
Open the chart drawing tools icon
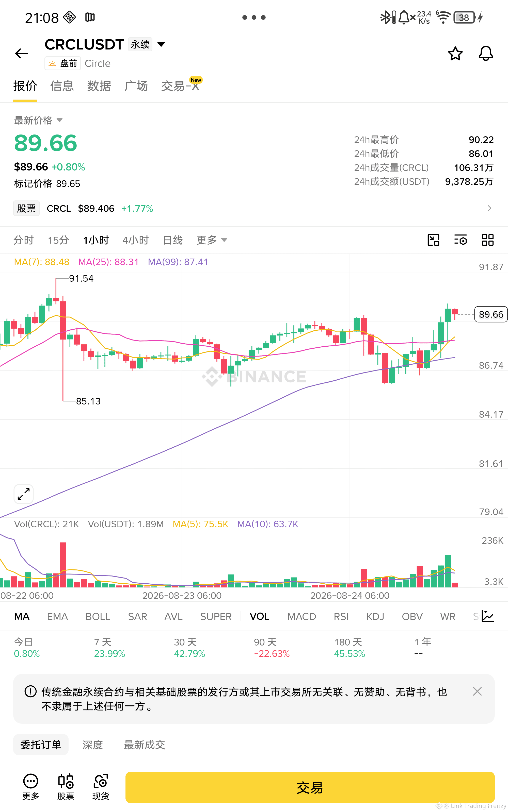433,240
